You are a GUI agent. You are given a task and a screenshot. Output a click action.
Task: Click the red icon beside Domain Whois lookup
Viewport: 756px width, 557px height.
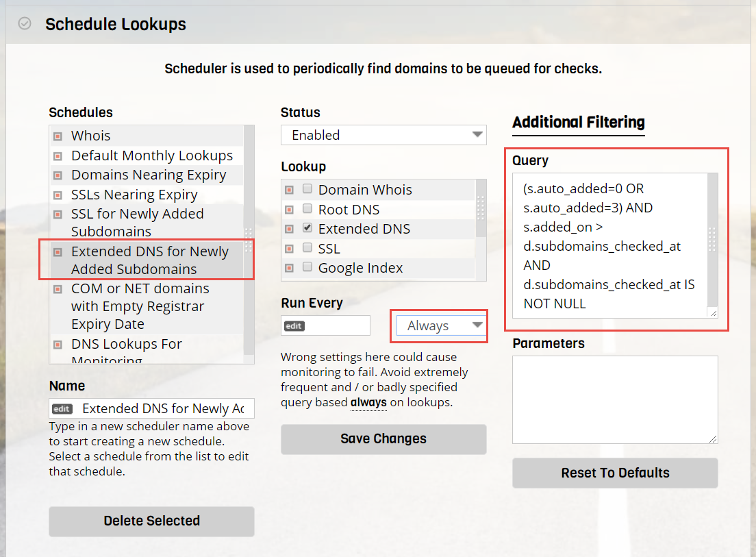pyautogui.click(x=289, y=190)
